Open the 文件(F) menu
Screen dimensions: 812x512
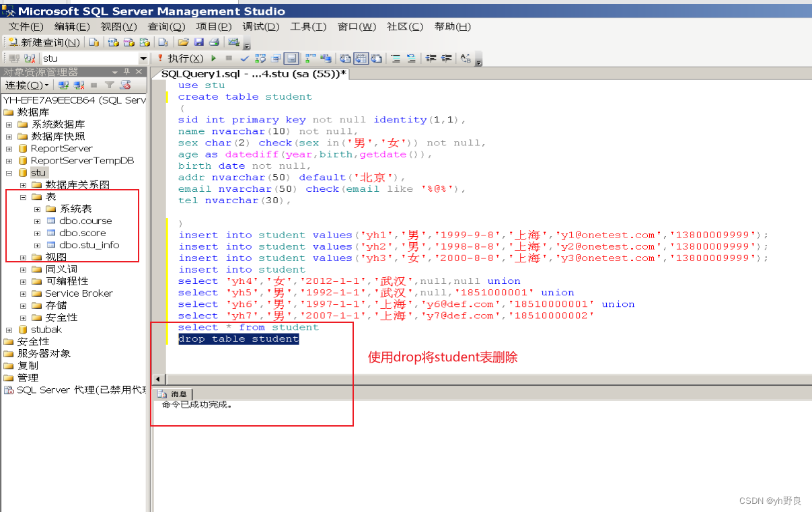tap(26, 26)
